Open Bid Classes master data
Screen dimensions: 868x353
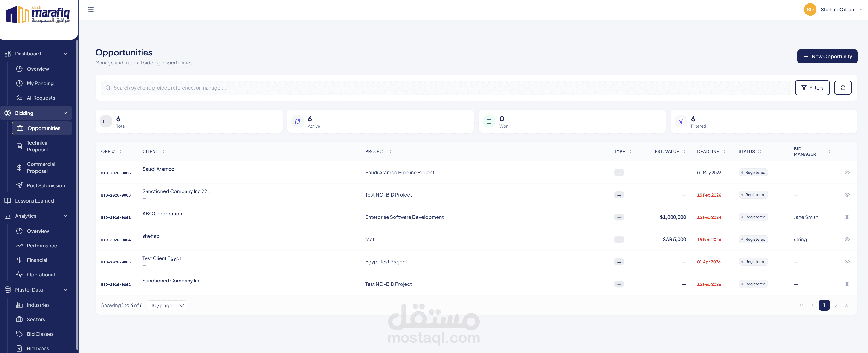coord(40,334)
